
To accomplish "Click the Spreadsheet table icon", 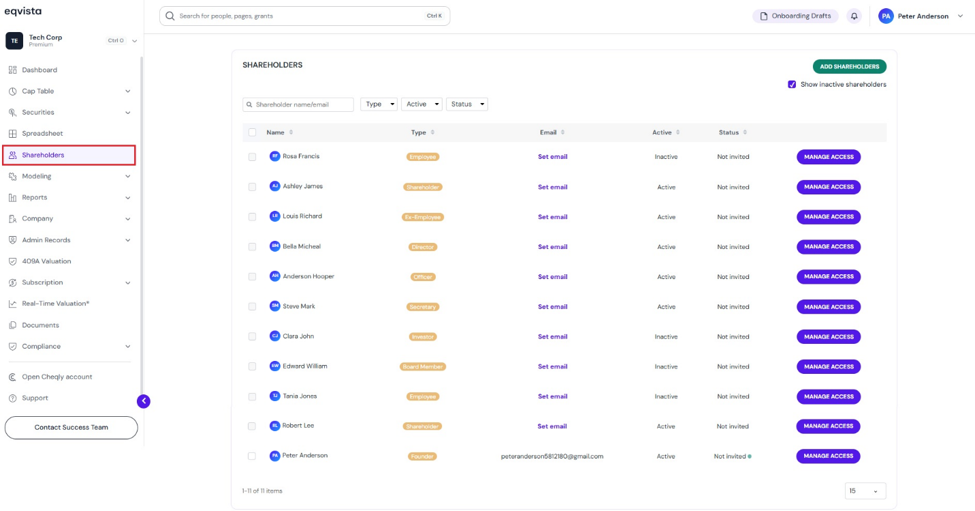I will tap(12, 134).
